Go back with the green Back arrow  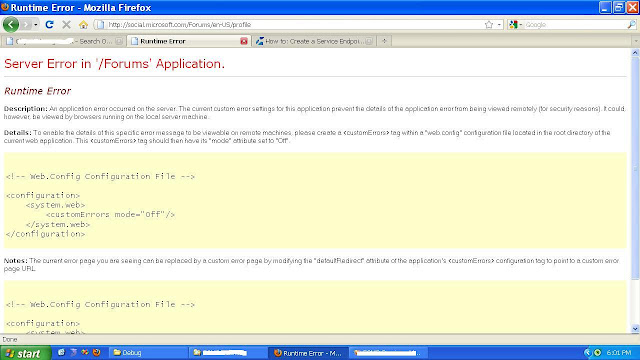click(x=11, y=24)
